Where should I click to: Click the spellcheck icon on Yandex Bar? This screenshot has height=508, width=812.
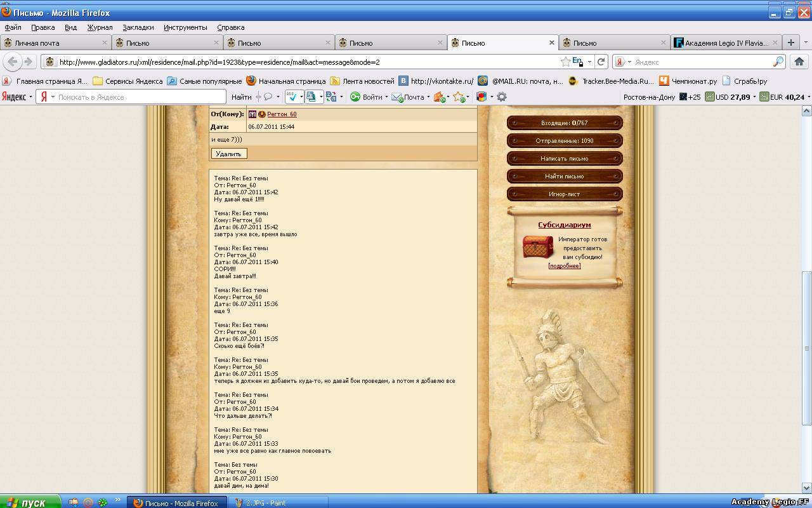pos(291,97)
